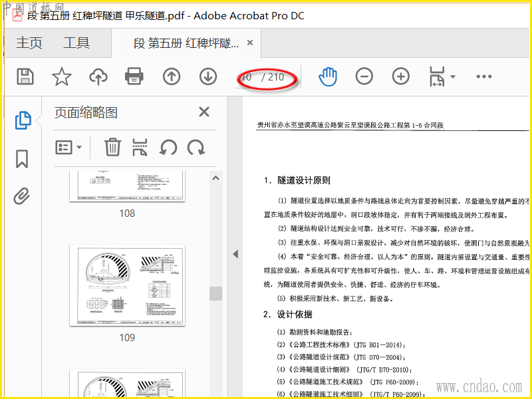Select the Hand pan tool

click(x=328, y=76)
